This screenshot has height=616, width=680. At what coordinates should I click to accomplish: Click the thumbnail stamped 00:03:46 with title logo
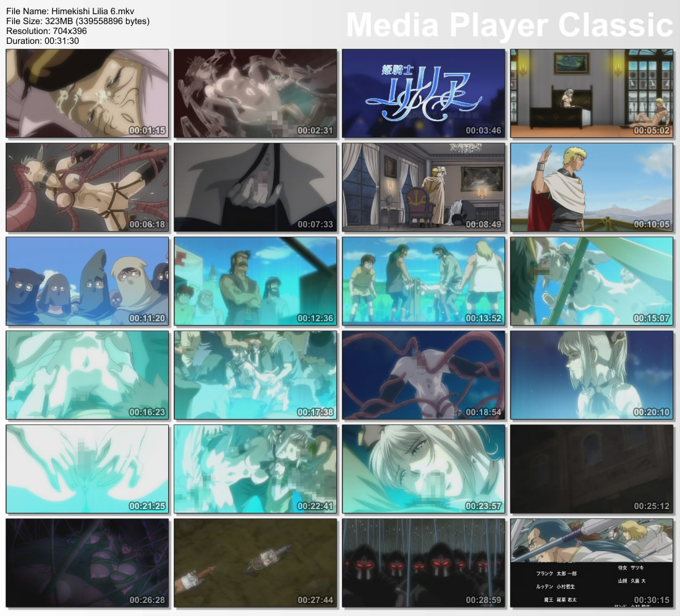point(423,93)
